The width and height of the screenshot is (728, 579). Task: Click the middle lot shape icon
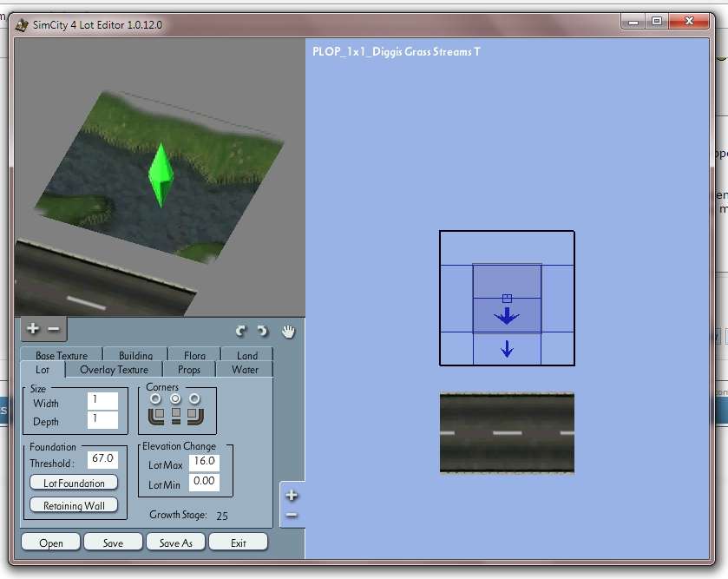tap(176, 416)
